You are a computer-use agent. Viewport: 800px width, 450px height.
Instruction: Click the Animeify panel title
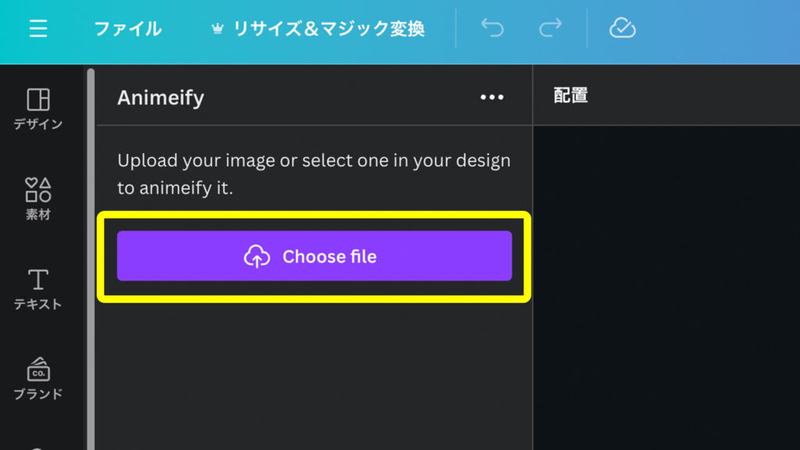point(160,97)
